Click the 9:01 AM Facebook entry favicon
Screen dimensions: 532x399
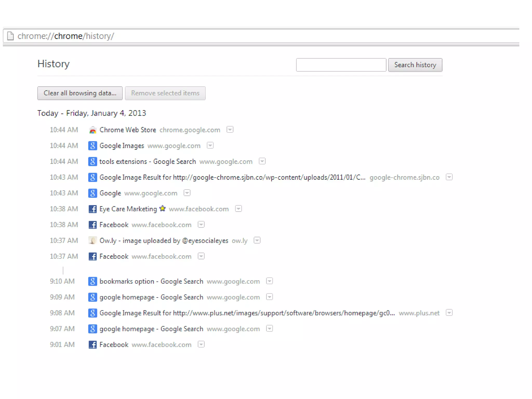click(x=92, y=345)
